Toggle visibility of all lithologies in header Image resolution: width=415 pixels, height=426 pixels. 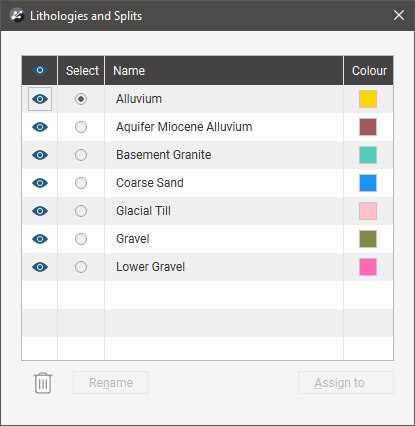click(40, 70)
